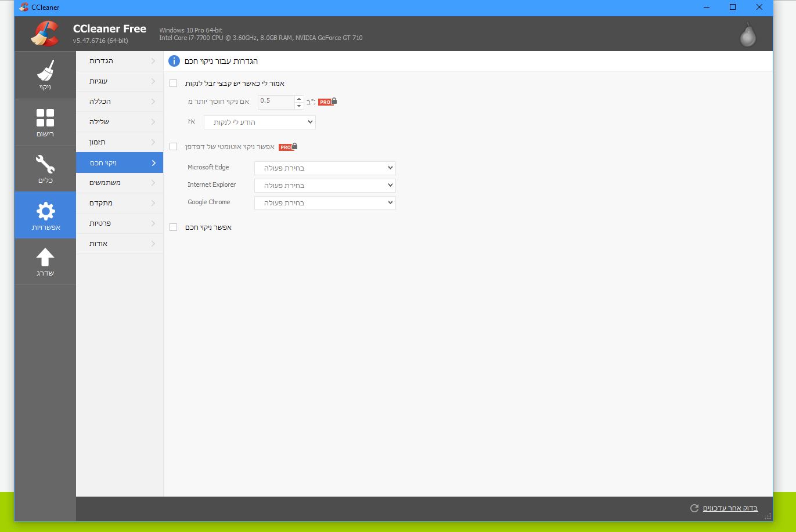Open the שלילה exclude submenu
796x532 pixels.
click(120, 122)
